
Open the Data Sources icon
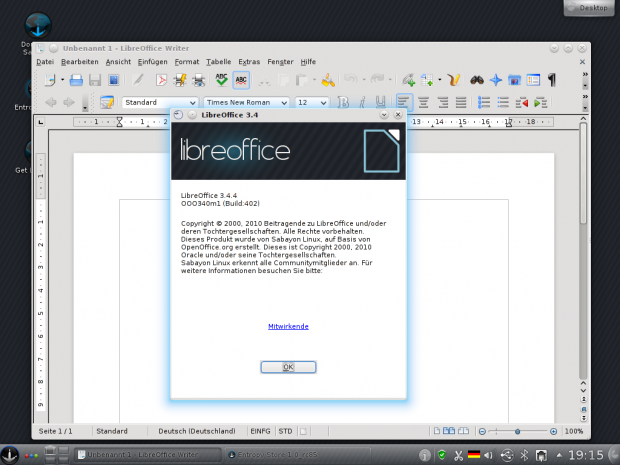pyautogui.click(x=533, y=80)
